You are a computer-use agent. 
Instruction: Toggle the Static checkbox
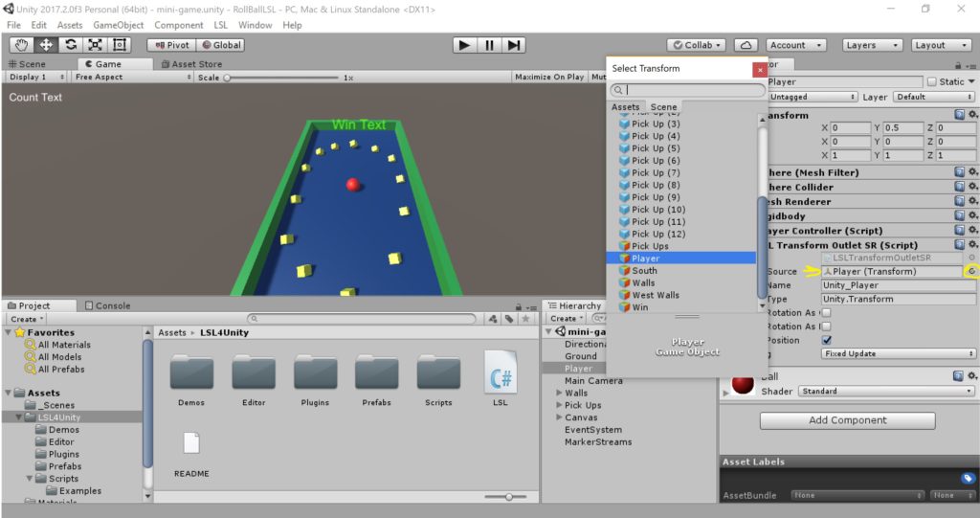[x=932, y=82]
